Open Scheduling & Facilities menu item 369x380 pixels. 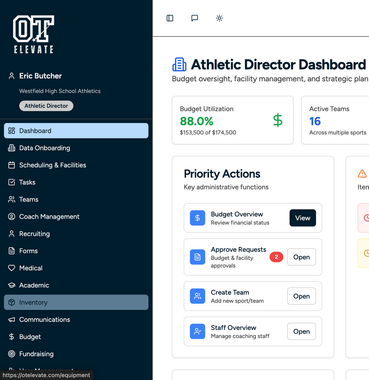coord(76,165)
